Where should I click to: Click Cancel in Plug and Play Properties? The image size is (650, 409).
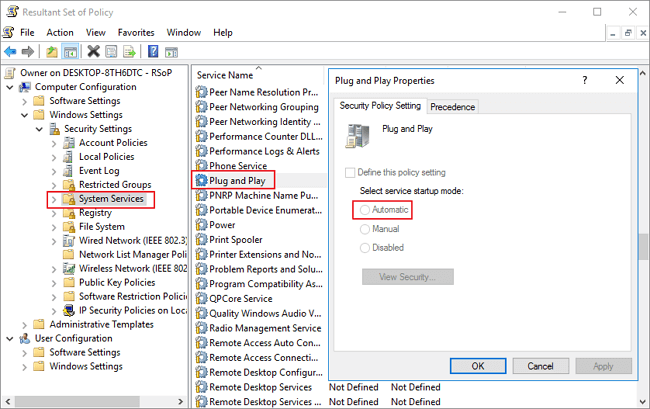tap(540, 366)
